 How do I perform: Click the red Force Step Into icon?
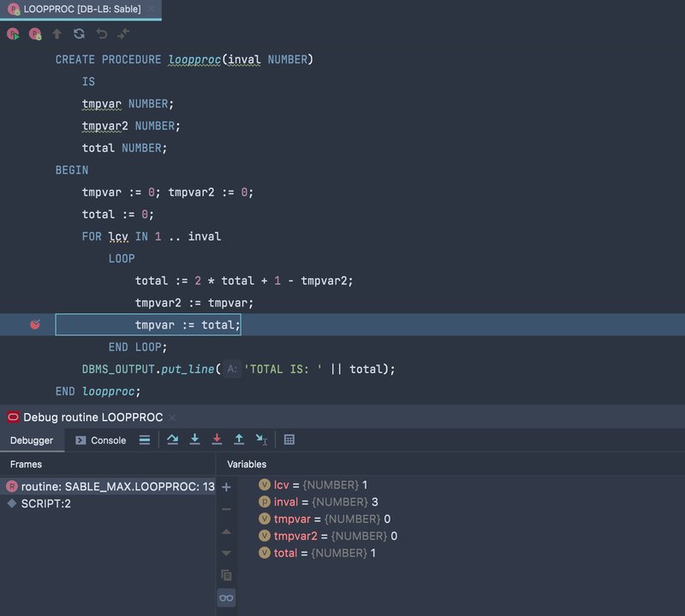[x=217, y=440]
